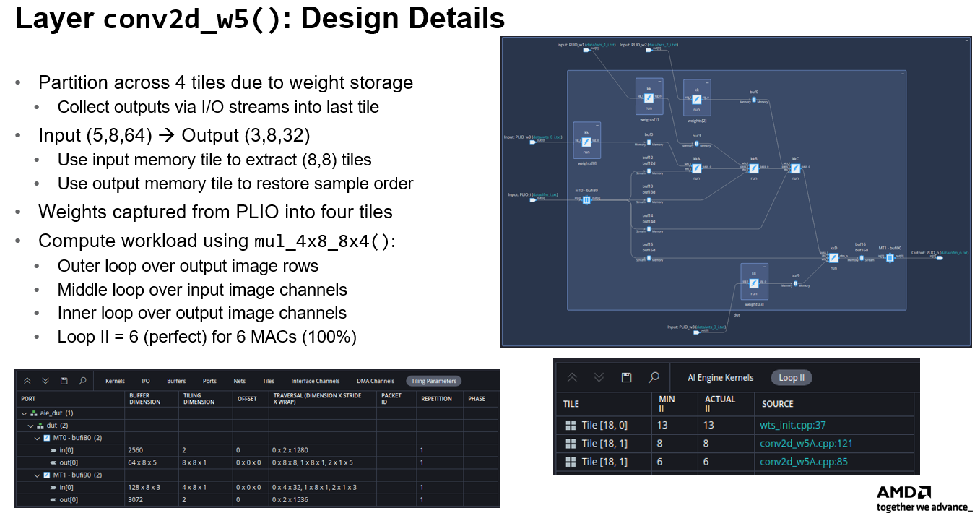Collapse the dut tree node
980x521 pixels.
click(31, 426)
